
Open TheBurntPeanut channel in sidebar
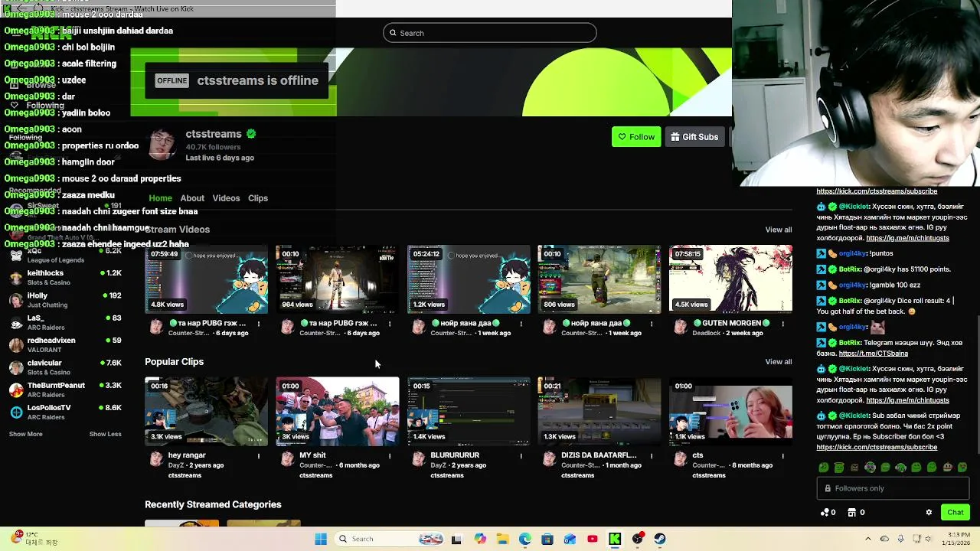pyautogui.click(x=65, y=390)
